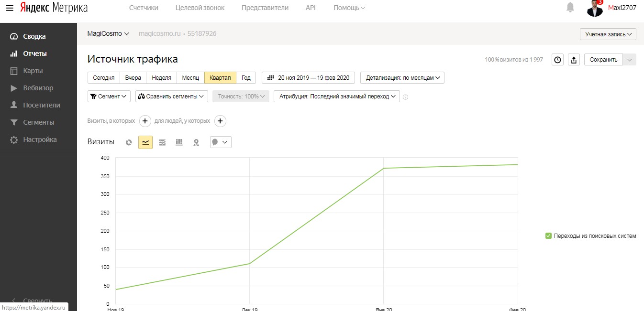This screenshot has height=311, width=644.
Task: Click the Посетители person icon
Action: [x=14, y=105]
